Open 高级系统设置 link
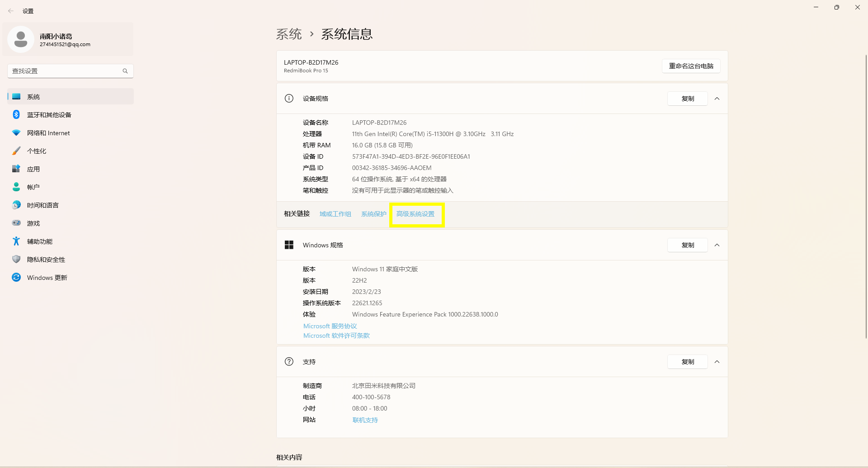868x468 pixels. click(415, 214)
